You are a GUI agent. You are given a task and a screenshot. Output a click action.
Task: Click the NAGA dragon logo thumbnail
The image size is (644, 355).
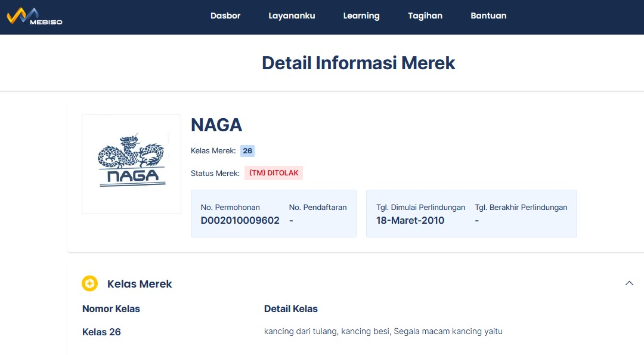[x=131, y=164]
